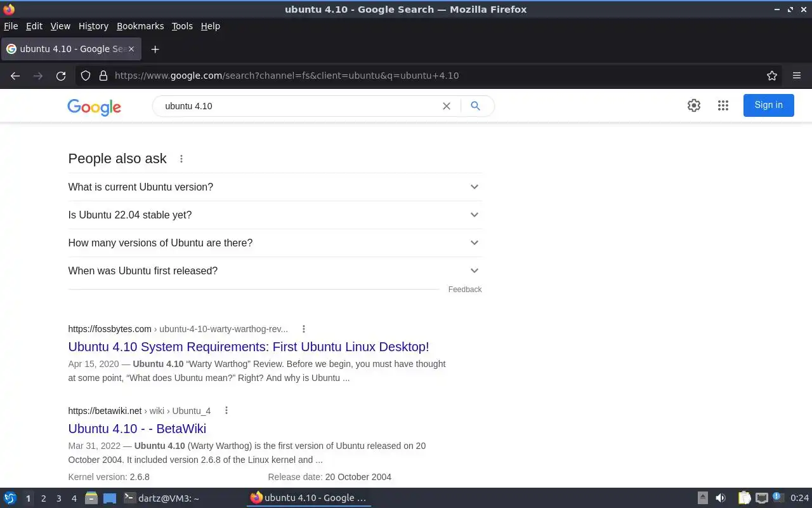Click the Feedback link
Image resolution: width=812 pixels, height=508 pixels.
tap(465, 290)
